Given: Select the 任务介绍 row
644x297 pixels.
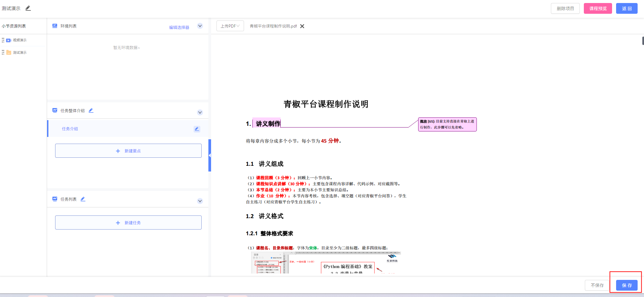Looking at the screenshot, I should (x=128, y=129).
